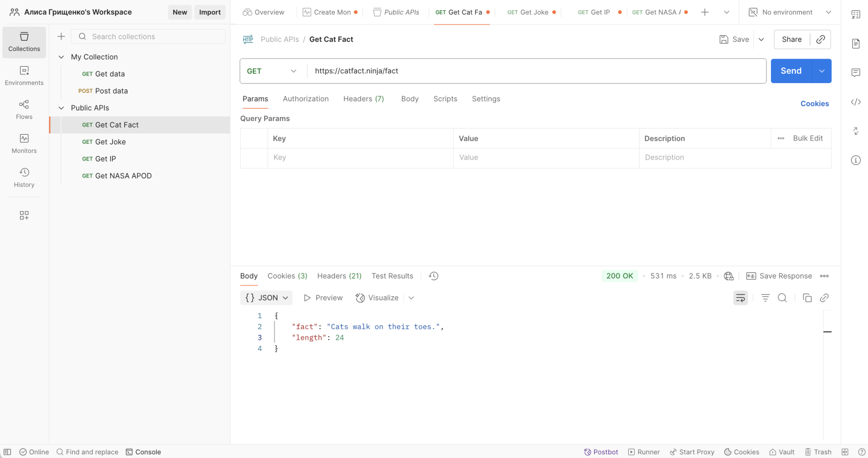The image size is (868, 458).
Task: Click the network globe icon in response bar
Action: point(729,276)
